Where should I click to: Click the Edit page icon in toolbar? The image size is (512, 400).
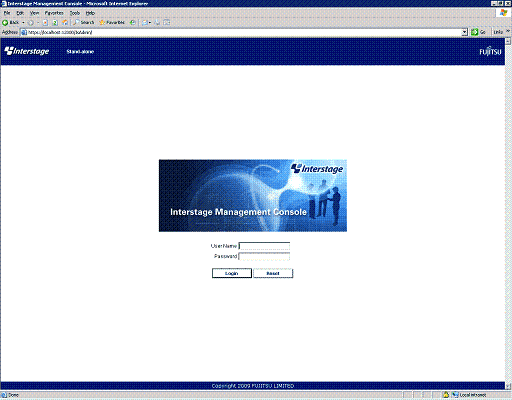[167, 23]
